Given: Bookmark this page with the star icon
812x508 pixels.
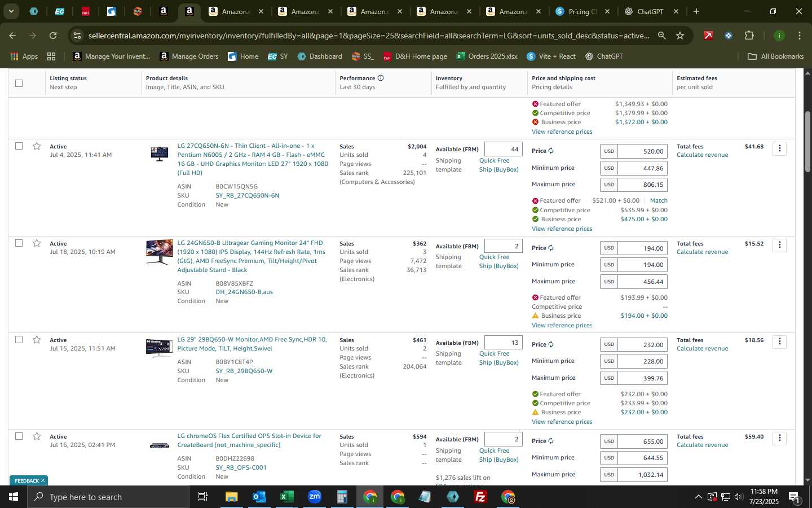Looking at the screenshot, I should 680,36.
